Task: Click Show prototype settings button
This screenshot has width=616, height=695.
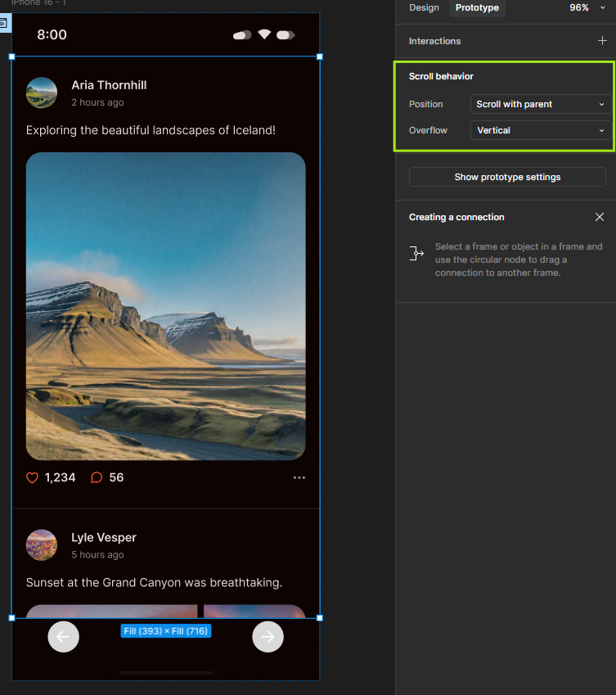Action: [507, 177]
